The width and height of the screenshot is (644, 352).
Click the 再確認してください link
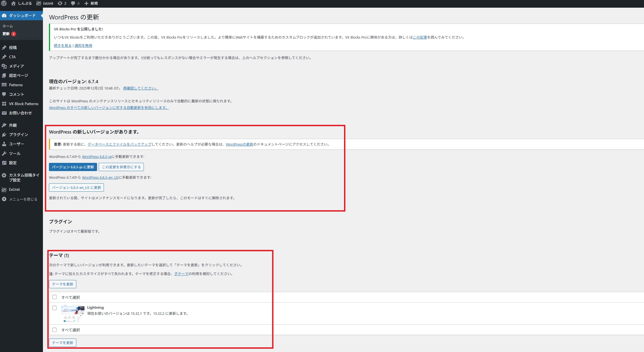click(141, 88)
